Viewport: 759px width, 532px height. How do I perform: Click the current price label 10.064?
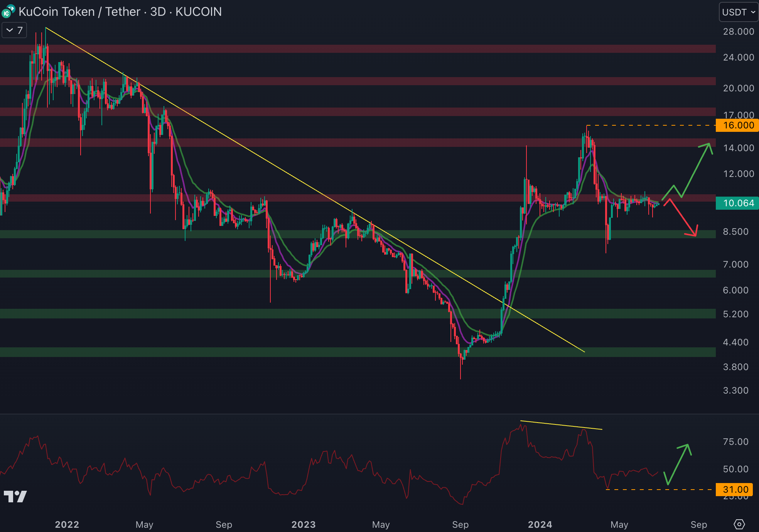click(737, 203)
